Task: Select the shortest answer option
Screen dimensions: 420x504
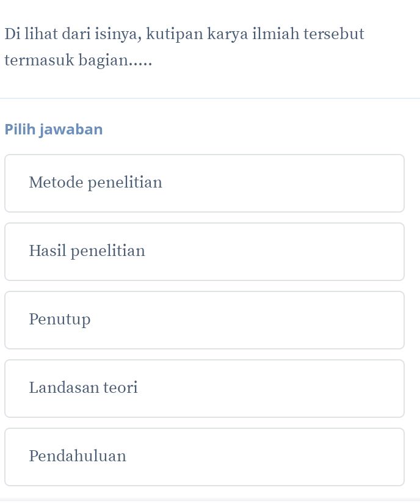Action: 205,320
